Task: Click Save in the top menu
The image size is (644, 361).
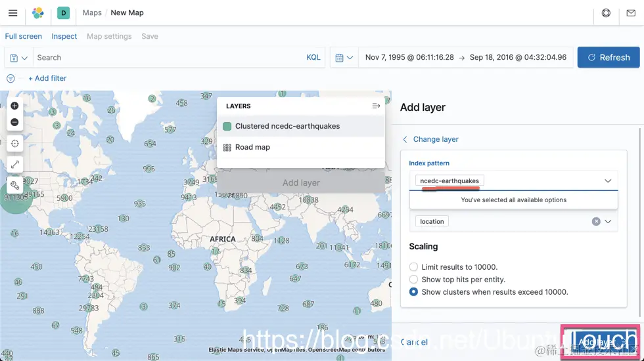Action: point(150,36)
